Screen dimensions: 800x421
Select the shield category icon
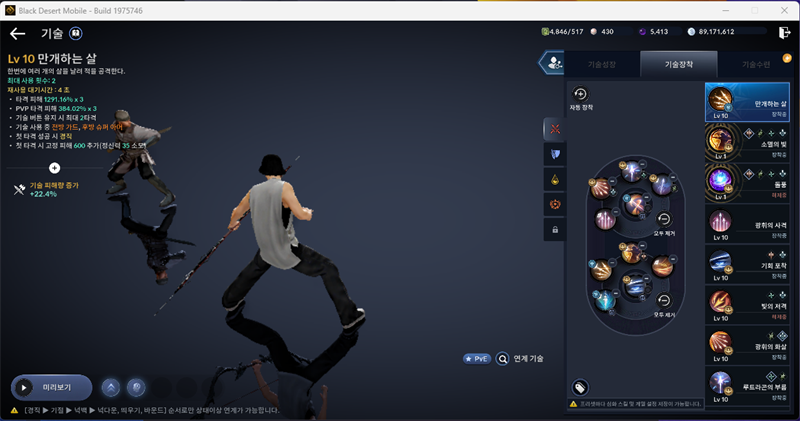[x=556, y=154]
